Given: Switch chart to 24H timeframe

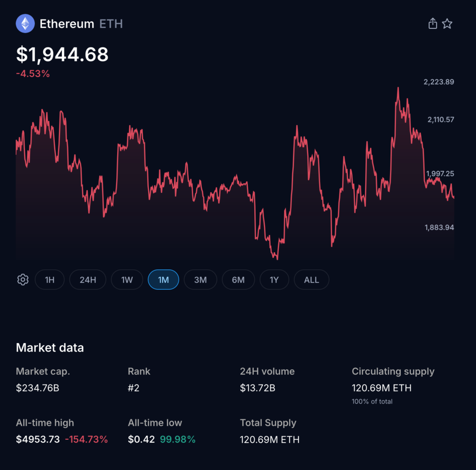Looking at the screenshot, I should click(x=87, y=280).
